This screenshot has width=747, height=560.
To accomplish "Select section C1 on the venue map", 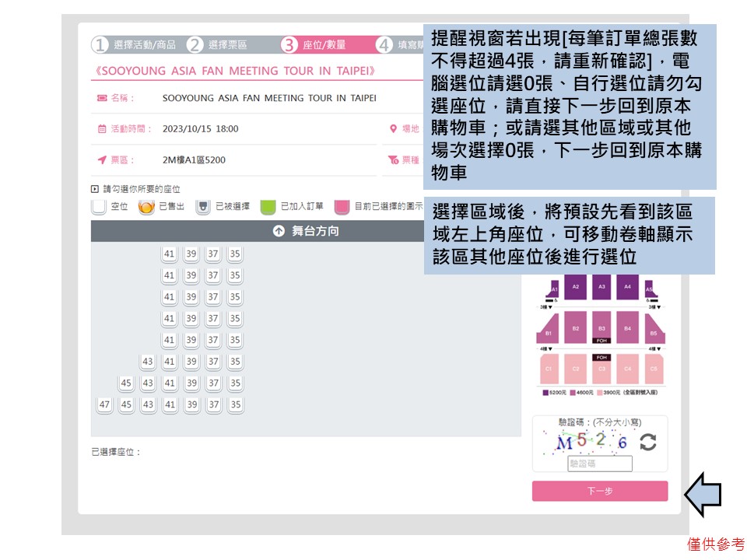I will (549, 369).
